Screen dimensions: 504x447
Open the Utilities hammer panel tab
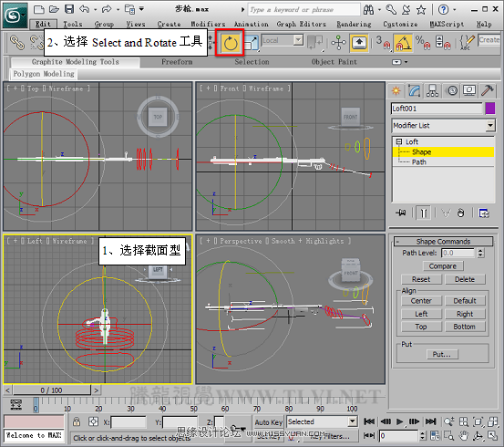click(x=488, y=91)
